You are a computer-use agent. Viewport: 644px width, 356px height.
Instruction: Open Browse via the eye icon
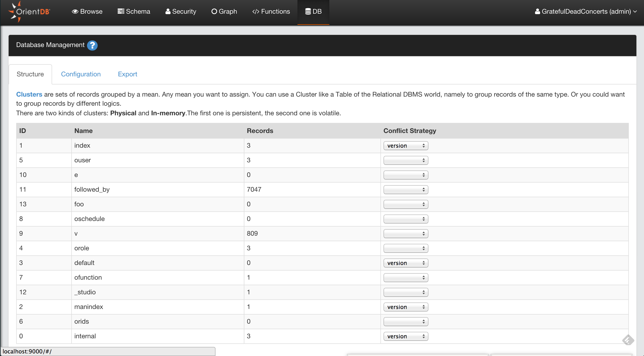coord(75,11)
